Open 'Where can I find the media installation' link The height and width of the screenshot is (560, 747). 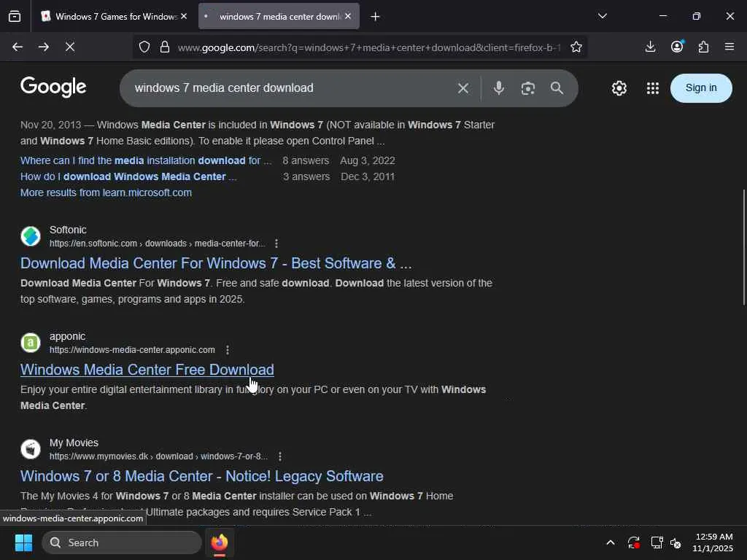pyautogui.click(x=146, y=160)
